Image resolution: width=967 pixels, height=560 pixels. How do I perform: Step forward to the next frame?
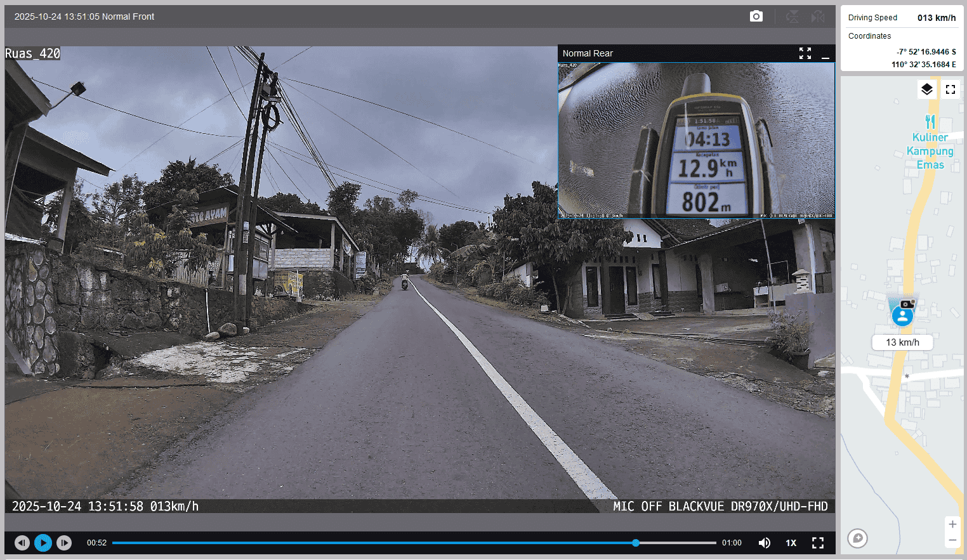(x=64, y=543)
